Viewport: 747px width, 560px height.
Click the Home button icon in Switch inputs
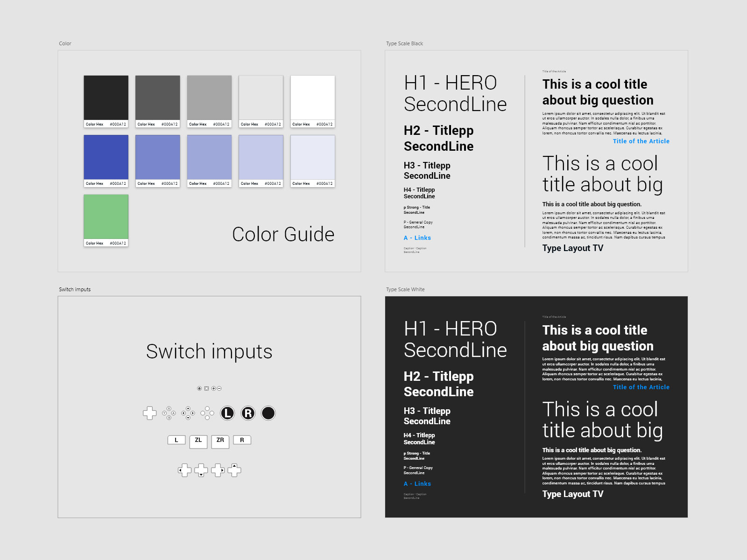coord(199,388)
